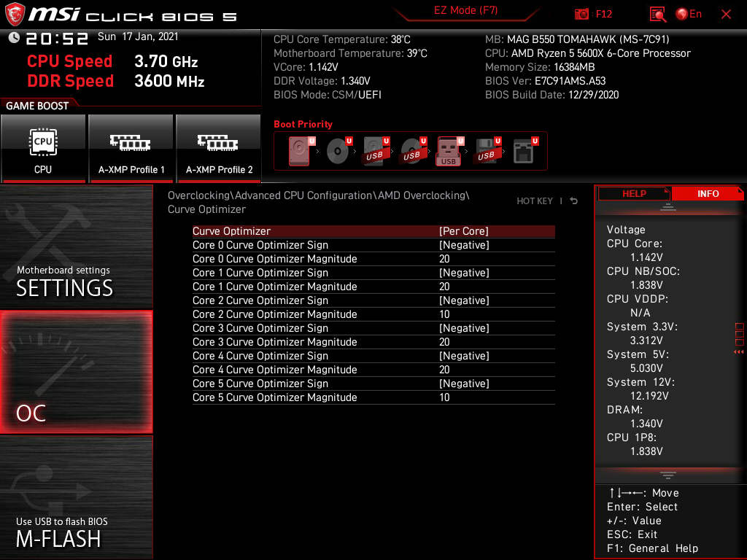Screen dimensions: 747x560
Task: Switch to EZ Mode (F7)
Action: (465, 10)
